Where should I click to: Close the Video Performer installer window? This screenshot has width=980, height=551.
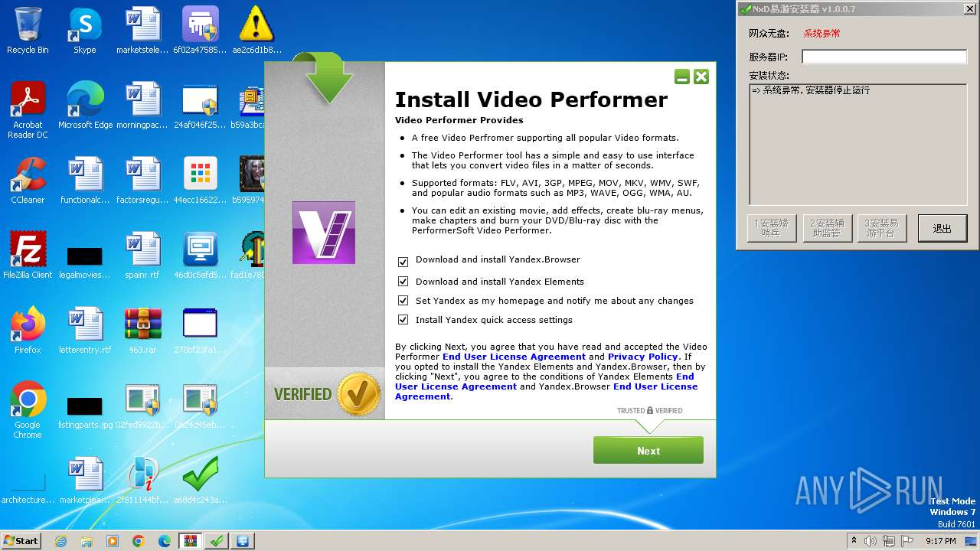pyautogui.click(x=701, y=77)
